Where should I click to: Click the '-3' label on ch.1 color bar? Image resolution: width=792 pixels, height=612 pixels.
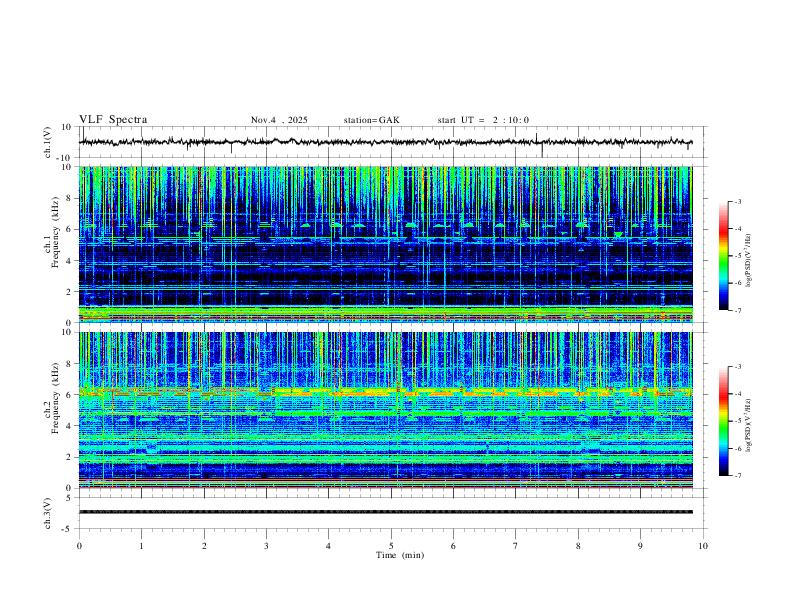point(737,201)
